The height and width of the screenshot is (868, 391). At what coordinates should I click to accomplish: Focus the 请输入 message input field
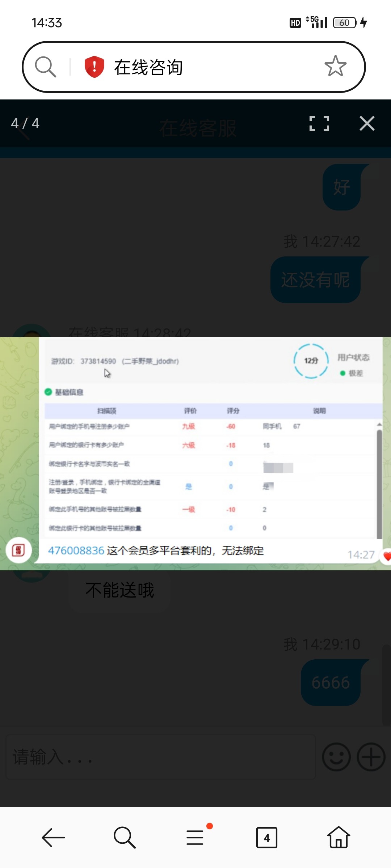[161, 757]
